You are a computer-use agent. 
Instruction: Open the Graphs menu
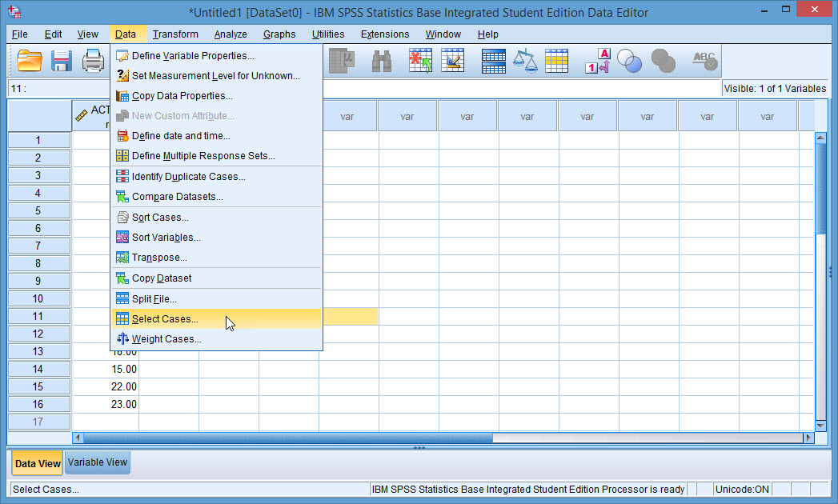(279, 34)
